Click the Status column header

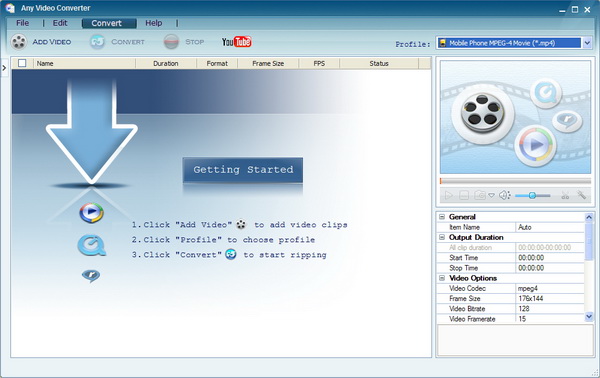pyautogui.click(x=379, y=64)
